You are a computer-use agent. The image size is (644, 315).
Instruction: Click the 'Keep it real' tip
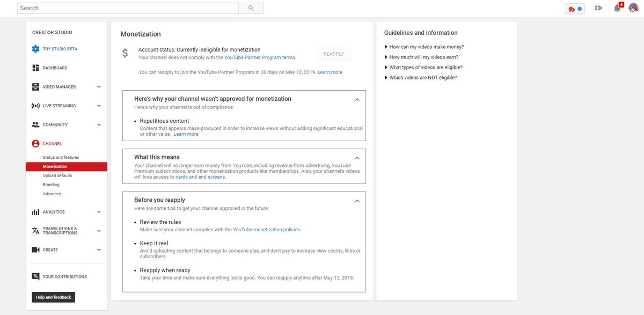154,243
